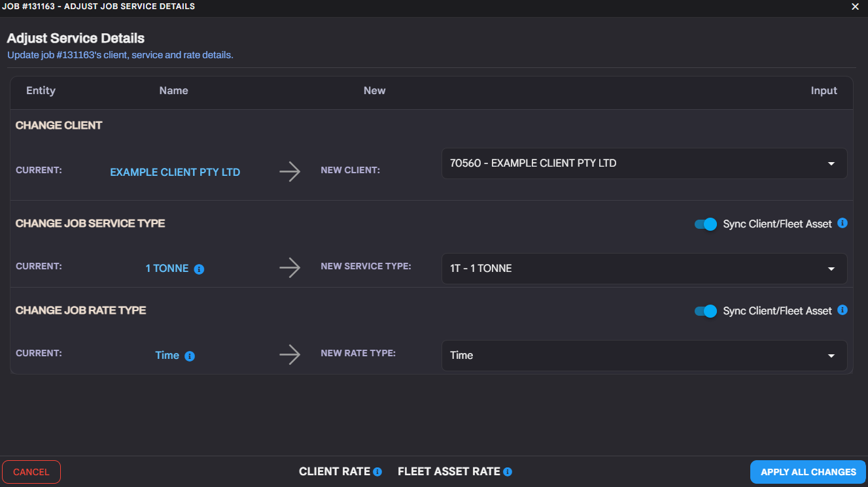868x487 pixels.
Task: Click the NEW CLIENT: label
Action: 350,170
